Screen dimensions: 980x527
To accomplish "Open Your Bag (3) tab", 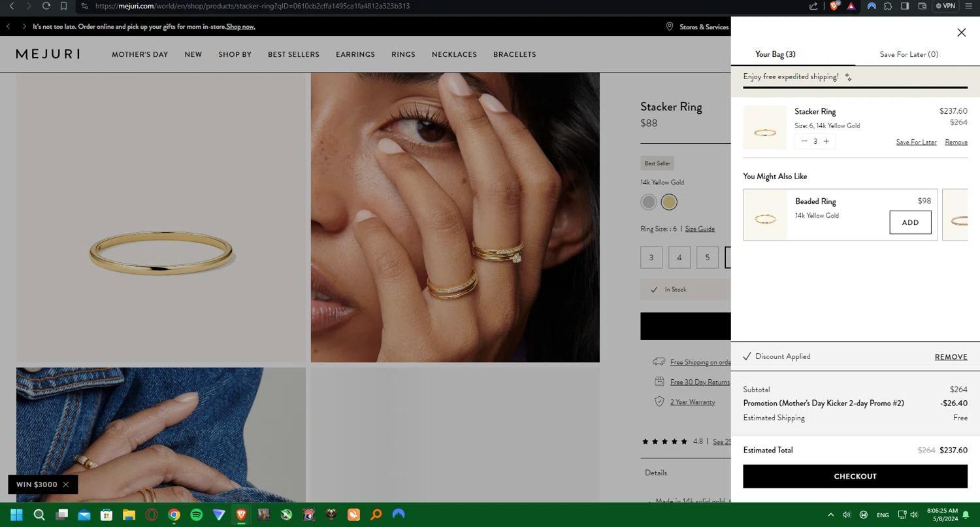I will [x=776, y=54].
